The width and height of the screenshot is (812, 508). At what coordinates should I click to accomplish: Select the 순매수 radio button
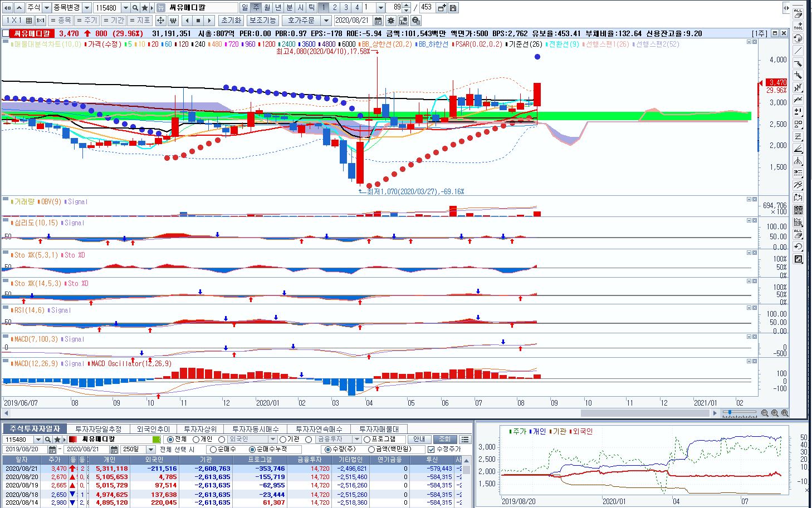213,449
